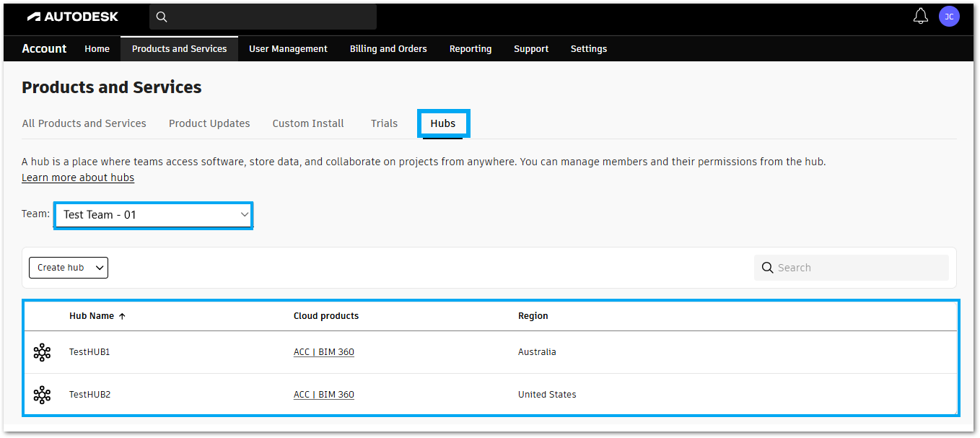Click the search magnifier icon in top bar
This screenshot has width=980, height=438.
162,17
